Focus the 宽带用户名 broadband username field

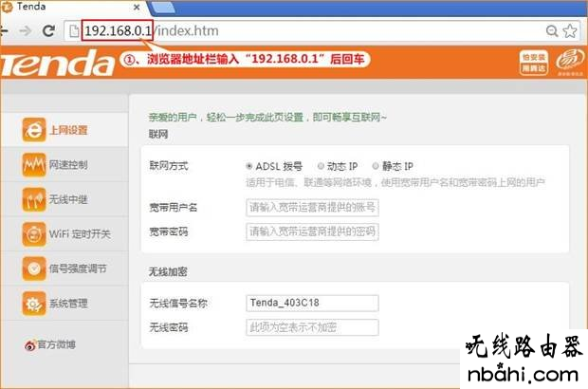tap(312, 208)
